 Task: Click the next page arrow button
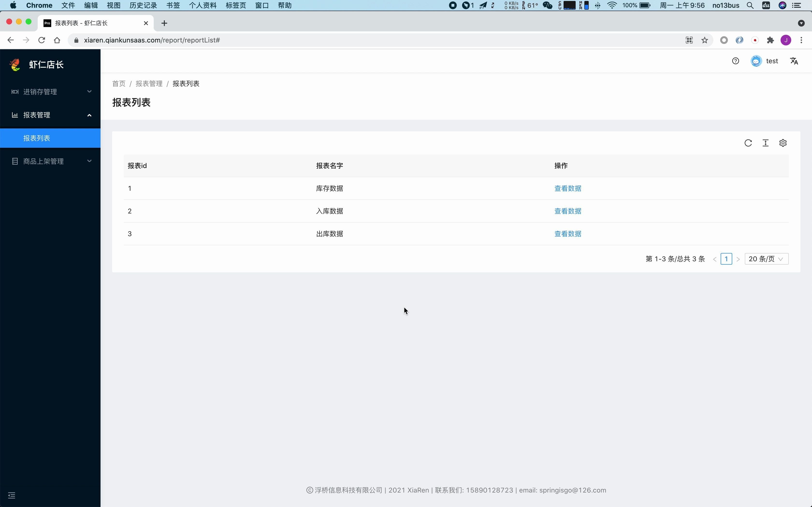(x=738, y=258)
